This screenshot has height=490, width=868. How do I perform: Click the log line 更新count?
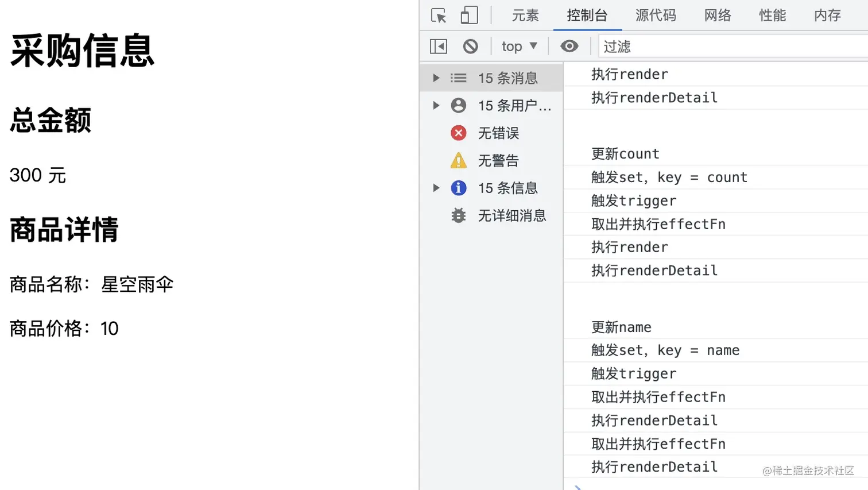pos(625,154)
